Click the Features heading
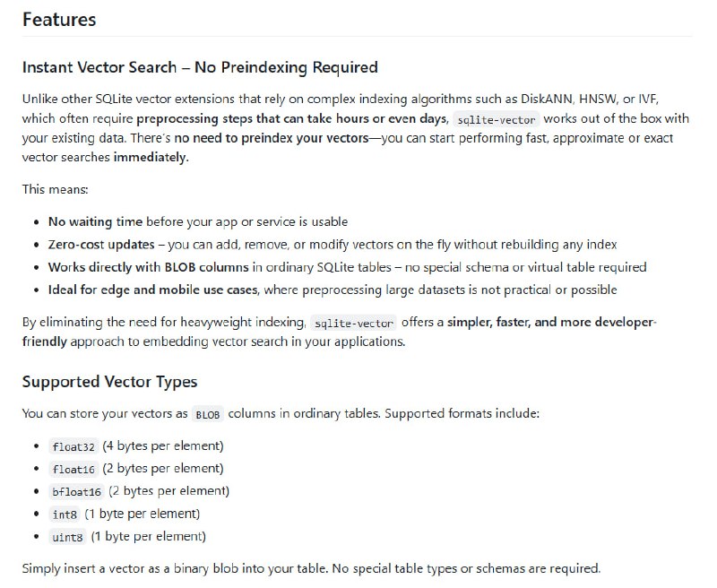717x588 pixels. point(59,19)
